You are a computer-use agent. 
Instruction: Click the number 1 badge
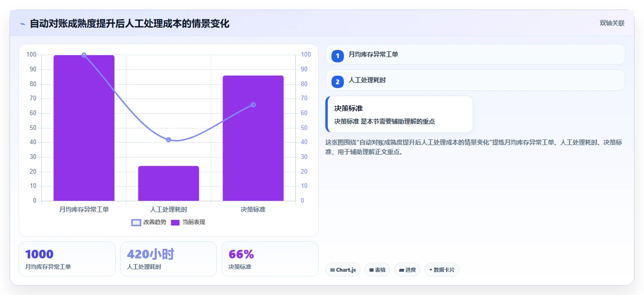click(338, 56)
